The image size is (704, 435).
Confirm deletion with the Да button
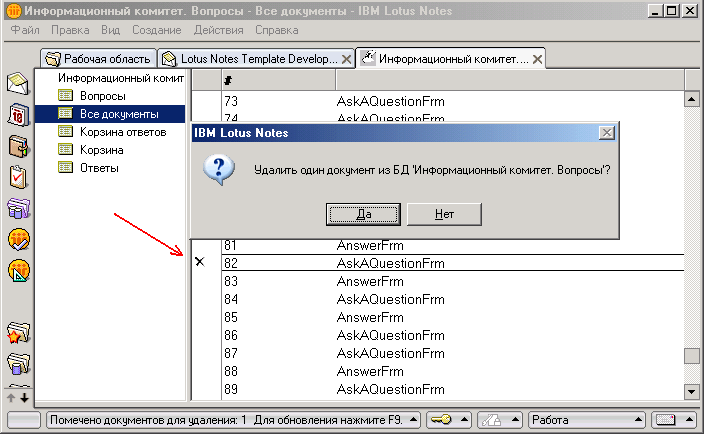pyautogui.click(x=363, y=214)
